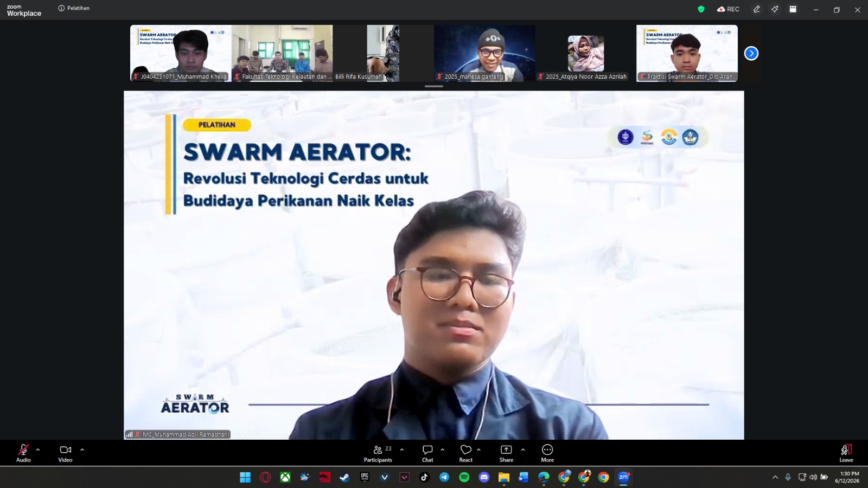Select Muhammad Kheva's video thumbnail
The width and height of the screenshot is (868, 488).
(x=181, y=53)
